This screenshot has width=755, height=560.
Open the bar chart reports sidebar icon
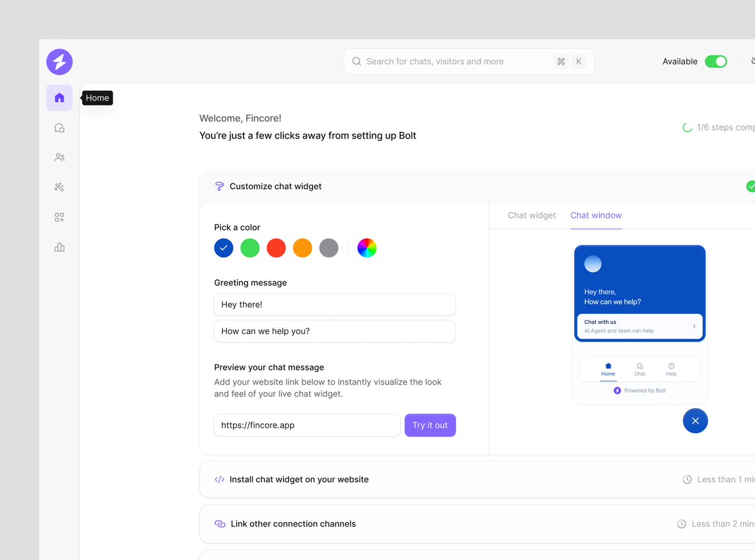[x=59, y=248]
